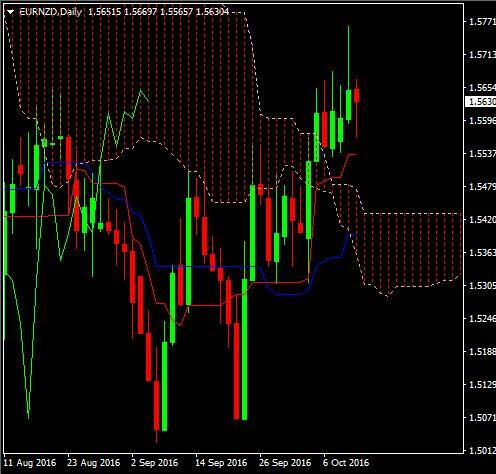Screen dimensions: 496x474
Task: Select the 23 Aug 2016 date label
Action: (x=94, y=463)
